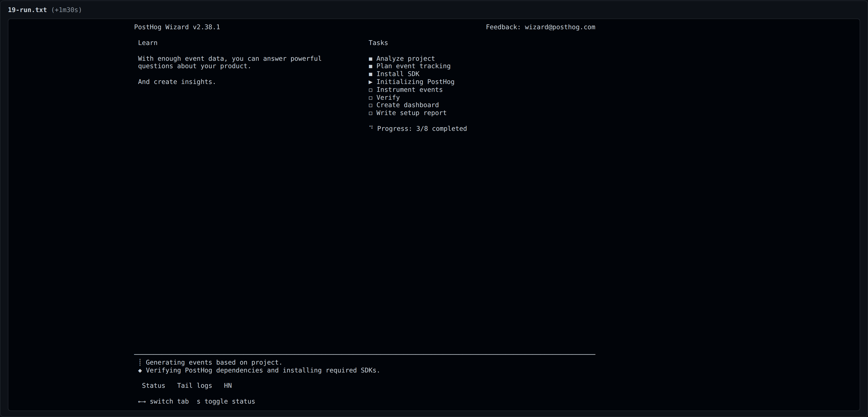Viewport: 868px width, 417px height.
Task: Click the 'PostHog Wizard v2.38.1' title
Action: coord(177,27)
